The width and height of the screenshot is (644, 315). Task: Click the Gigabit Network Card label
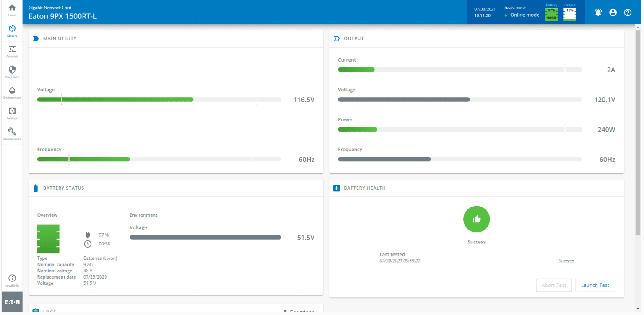pyautogui.click(x=50, y=8)
